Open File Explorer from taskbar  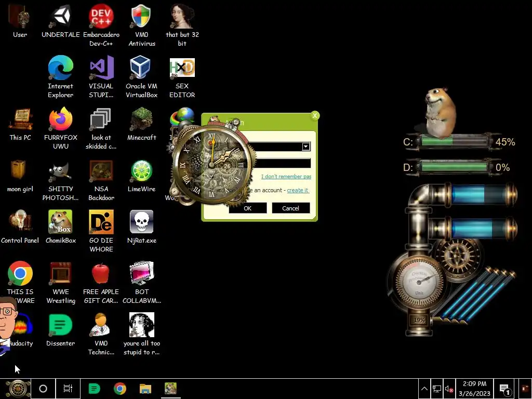(145, 389)
